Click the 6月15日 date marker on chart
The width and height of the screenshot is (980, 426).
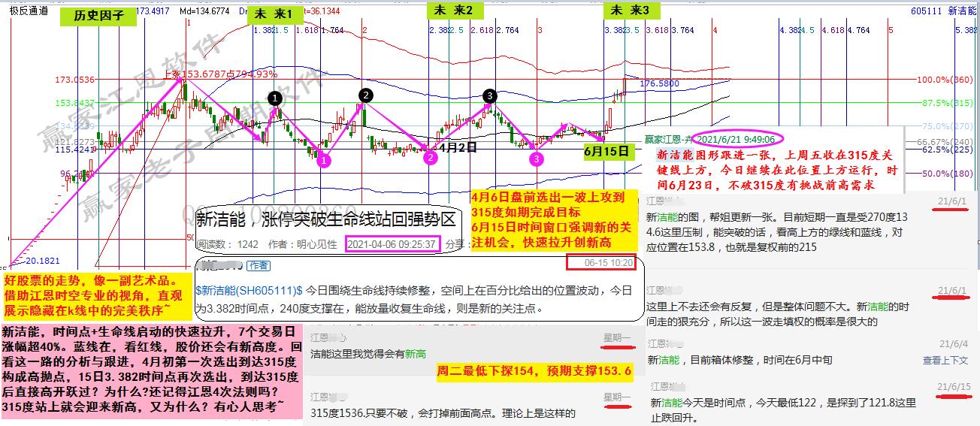(x=606, y=150)
